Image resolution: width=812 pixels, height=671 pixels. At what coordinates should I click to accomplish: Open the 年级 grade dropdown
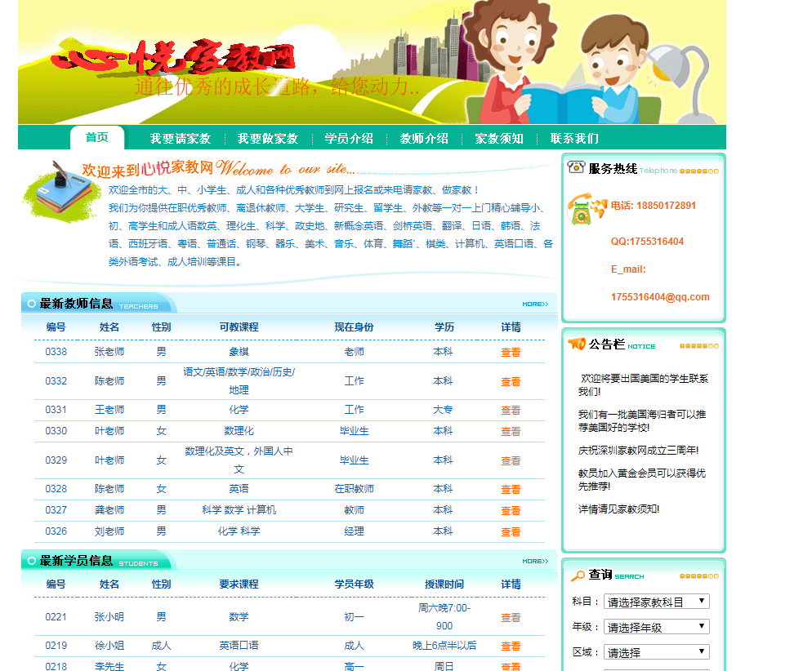(x=656, y=627)
